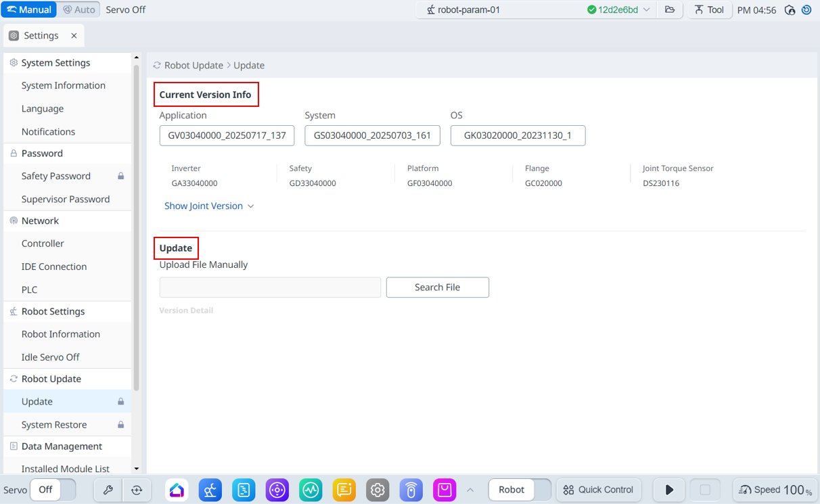Click the wrench tool icon

(x=108, y=490)
